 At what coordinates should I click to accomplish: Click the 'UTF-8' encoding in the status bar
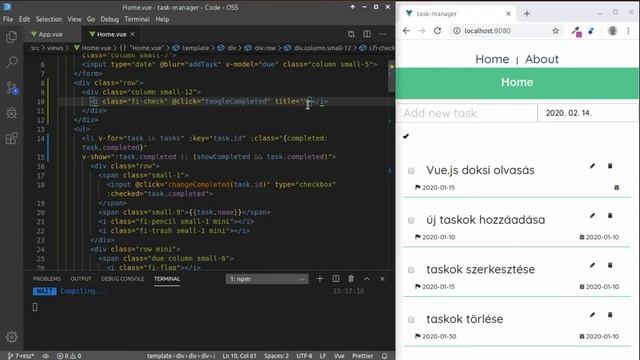pyautogui.click(x=304, y=356)
